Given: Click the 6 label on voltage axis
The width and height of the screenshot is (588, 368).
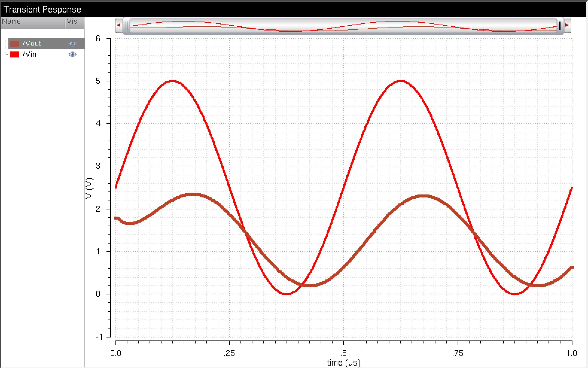Looking at the screenshot, I should (x=98, y=39).
